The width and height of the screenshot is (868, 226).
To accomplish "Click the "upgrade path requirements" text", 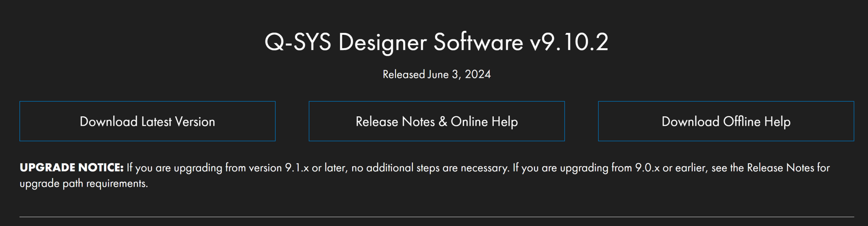I will point(83,184).
